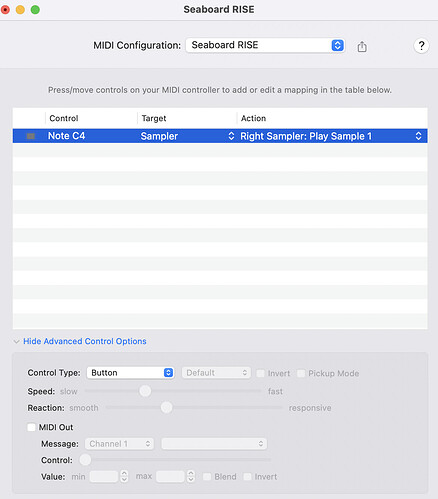Click the yellow minimize window button
This screenshot has height=499, width=438.
(20, 10)
